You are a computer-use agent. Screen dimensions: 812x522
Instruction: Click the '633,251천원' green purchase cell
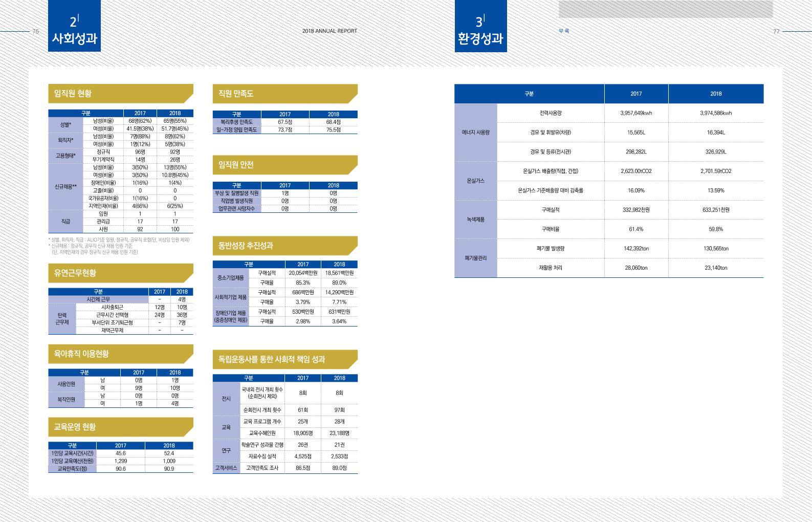[716, 210]
